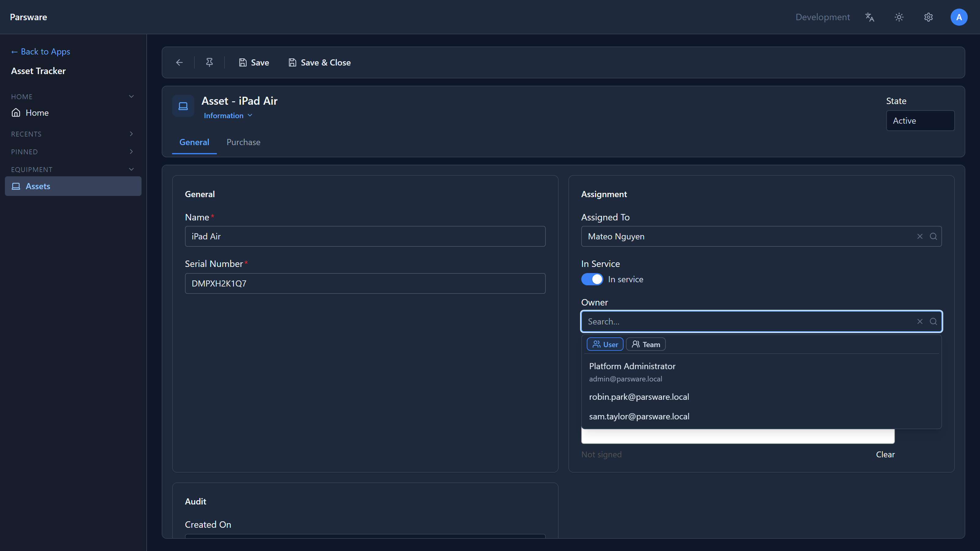Open the language translation icon

pyautogui.click(x=870, y=17)
